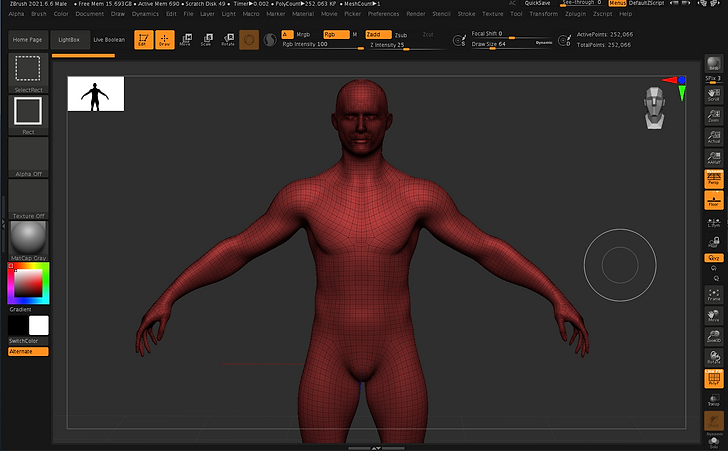
Task: Toggle Live Boolean
Action: tap(109, 40)
